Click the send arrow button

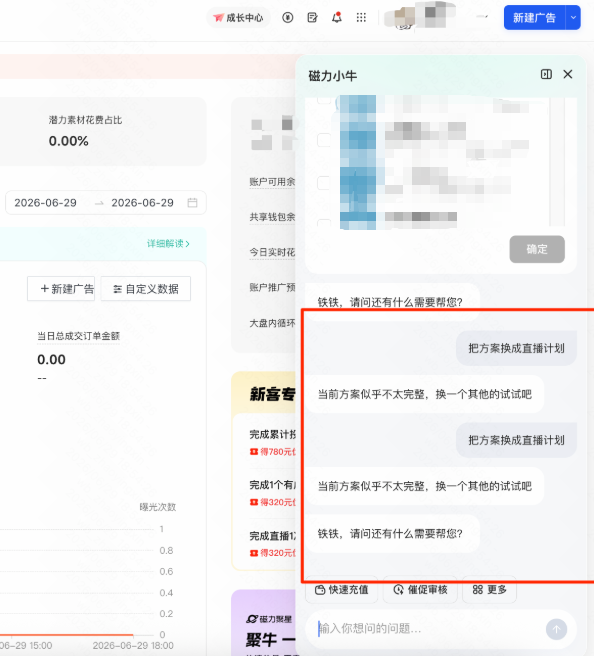(x=556, y=629)
